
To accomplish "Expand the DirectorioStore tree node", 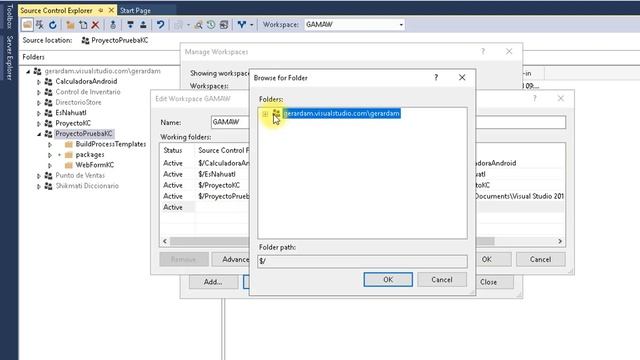I will 39,103.
